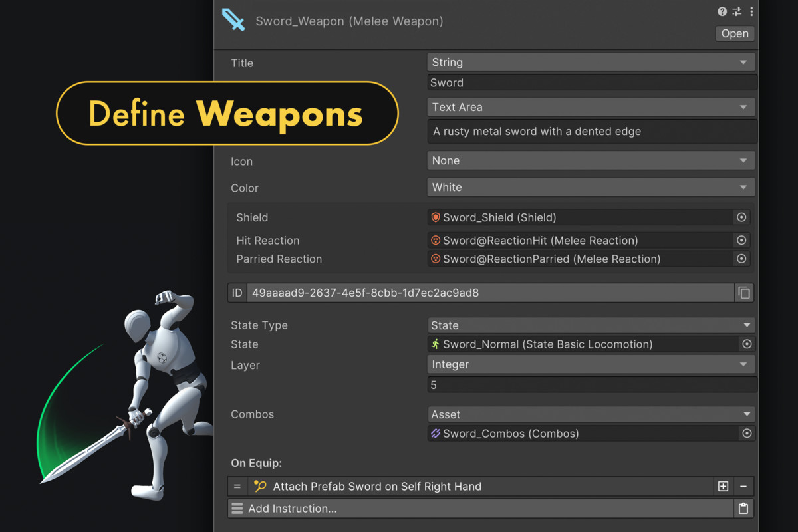Edit the Layer integer value field
The image size is (798, 532).
click(591, 384)
